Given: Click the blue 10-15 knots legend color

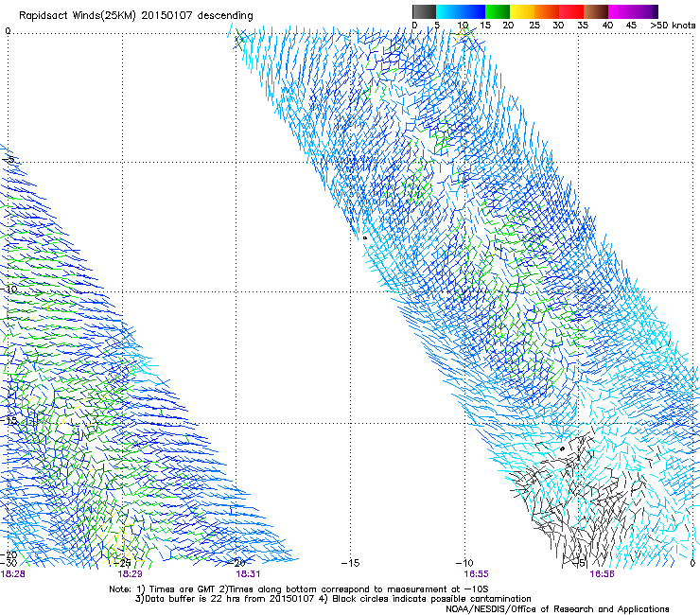Looking at the screenshot, I should coord(473,11).
